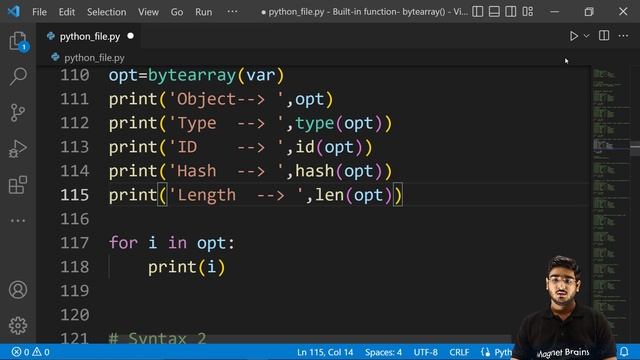
Task: Open notifications bell icon
Action: pyautogui.click(x=624, y=352)
